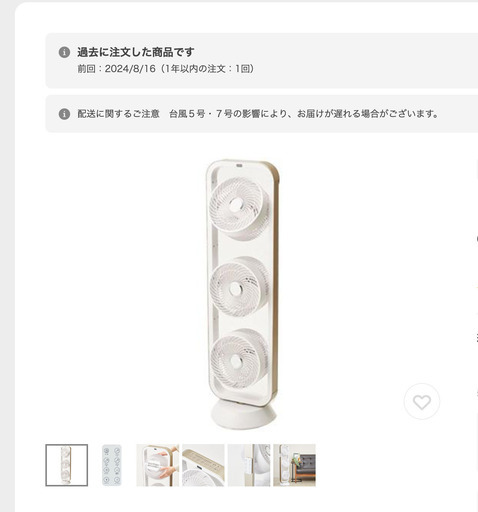Click the 前回：2024/8/16 previous order date
The image size is (478, 512).
coord(117,69)
